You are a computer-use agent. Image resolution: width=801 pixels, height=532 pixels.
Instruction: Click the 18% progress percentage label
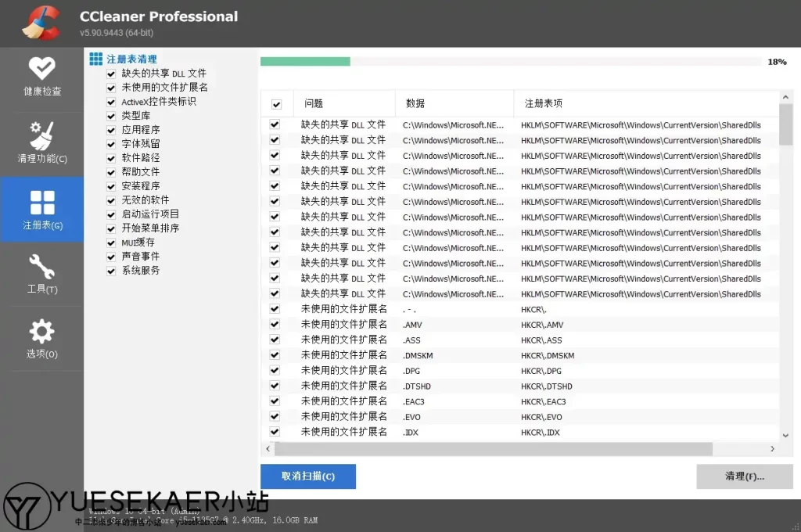777,62
